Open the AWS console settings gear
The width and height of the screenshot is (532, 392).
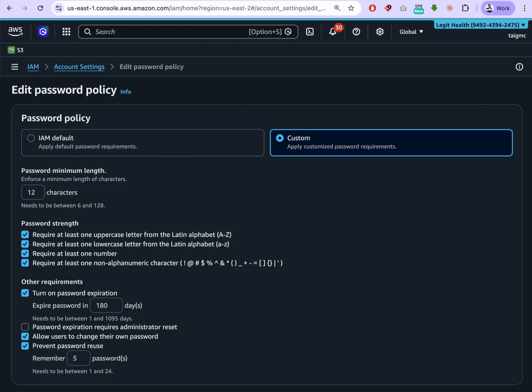tap(379, 32)
